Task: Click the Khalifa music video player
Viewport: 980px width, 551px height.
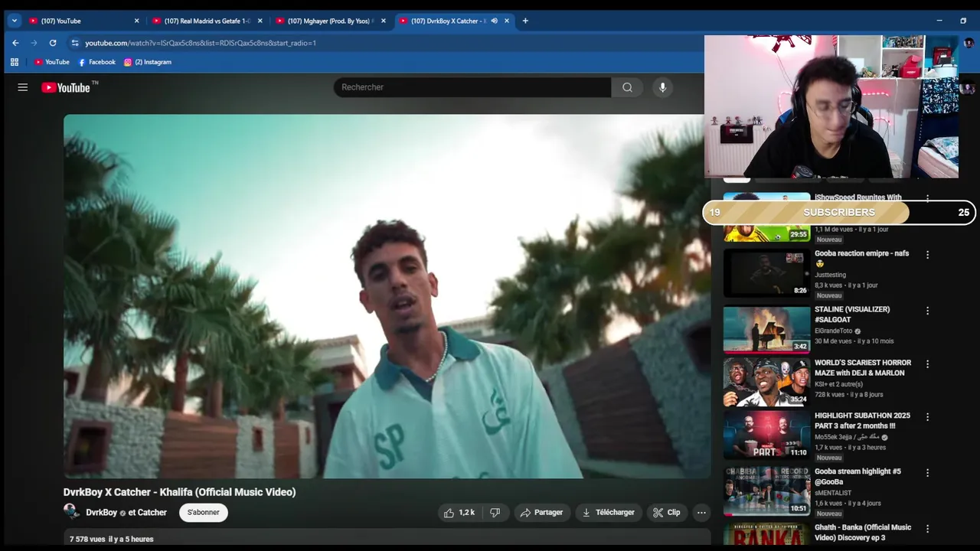Action: click(x=387, y=296)
